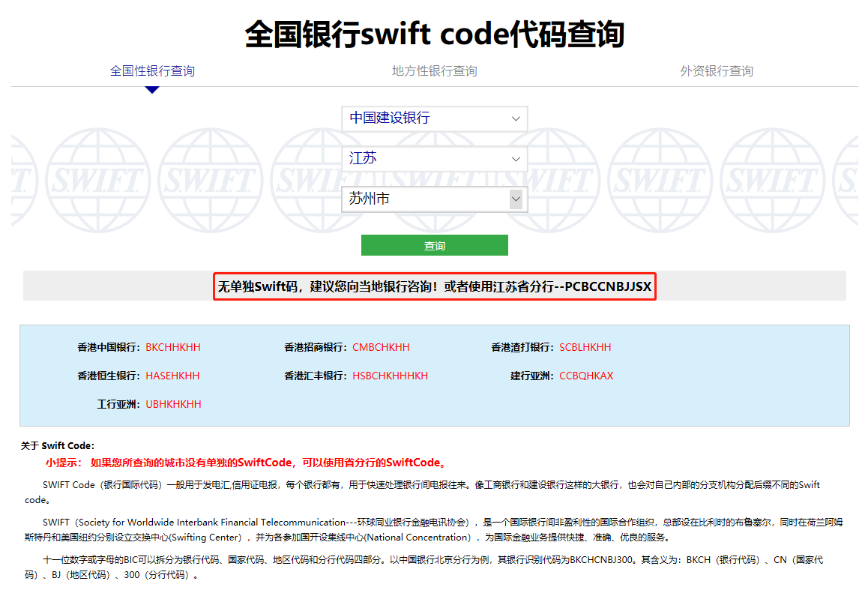Select the CCBQHKAX code for 建行亚洲
The height and width of the screenshot is (590, 868).
pyautogui.click(x=585, y=376)
